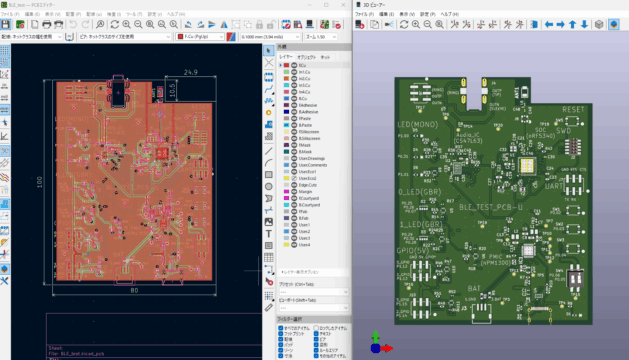The width and height of the screenshot is (629, 360).
Task: Click the 24.9 dimension on canvas
Action: click(191, 72)
